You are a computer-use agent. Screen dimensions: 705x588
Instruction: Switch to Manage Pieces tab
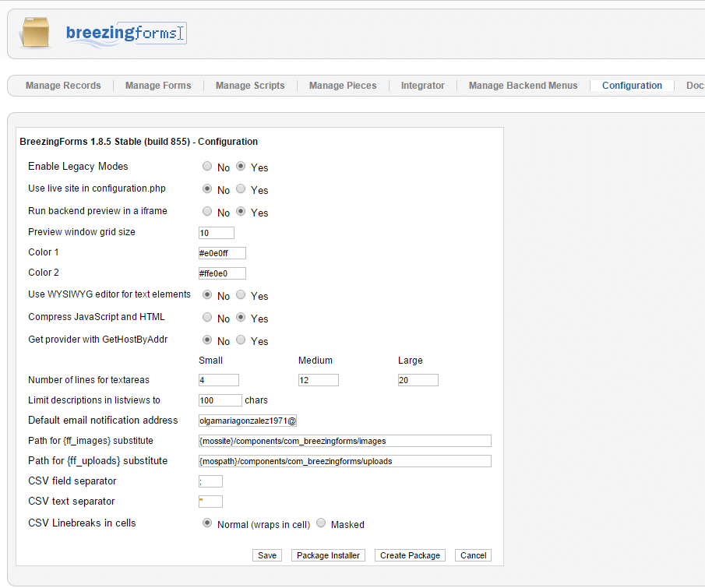tap(343, 86)
